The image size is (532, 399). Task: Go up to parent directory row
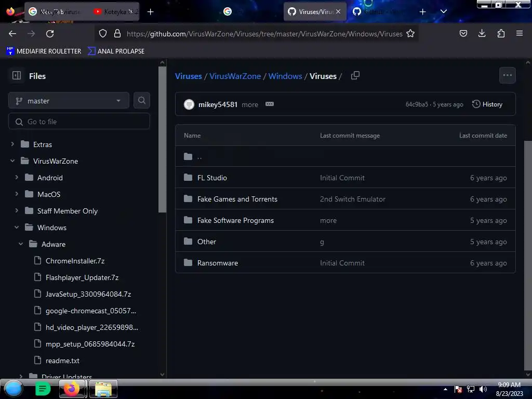[345, 156]
